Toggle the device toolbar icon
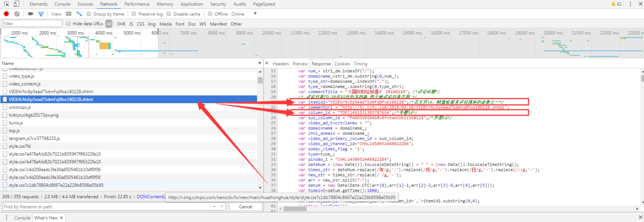Viewport: 644px width, 222px height. coord(16,4)
